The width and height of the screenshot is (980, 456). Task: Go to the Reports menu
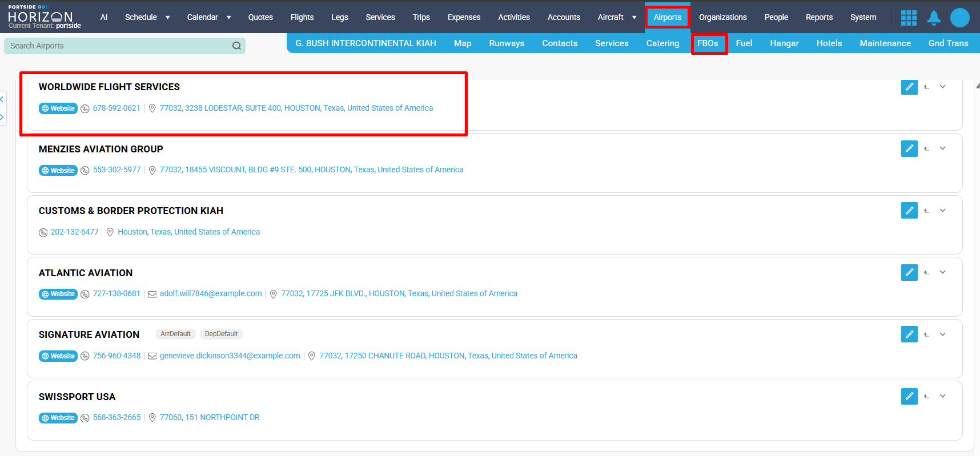[819, 17]
